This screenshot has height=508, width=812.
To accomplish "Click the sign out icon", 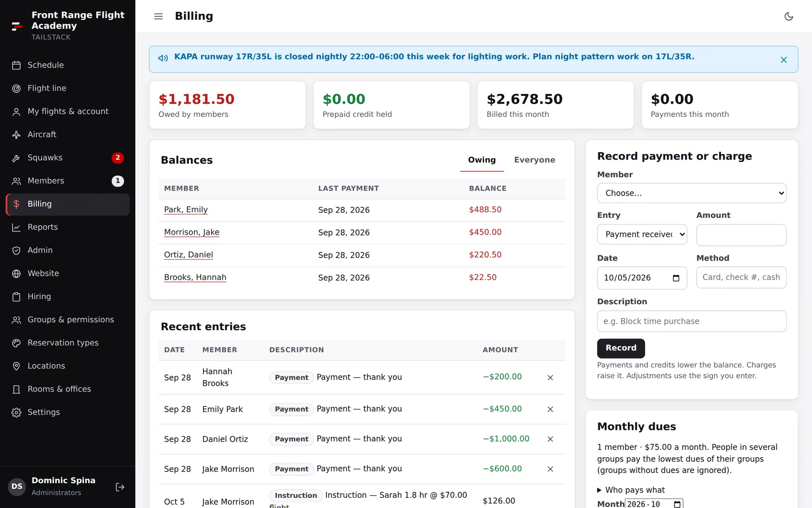I will 120,487.
